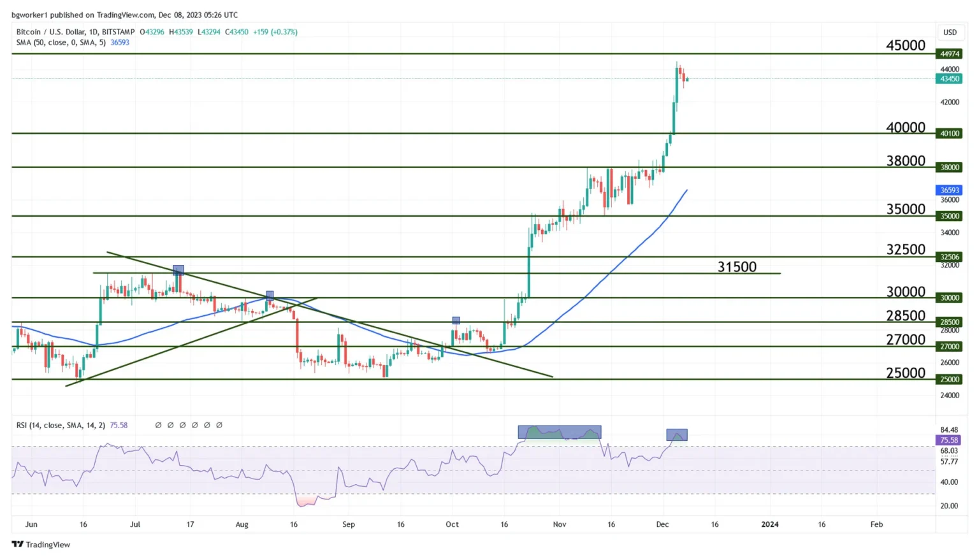Click the teal 43450 current price tag
Image resolution: width=979 pixels, height=560 pixels.
(949, 78)
